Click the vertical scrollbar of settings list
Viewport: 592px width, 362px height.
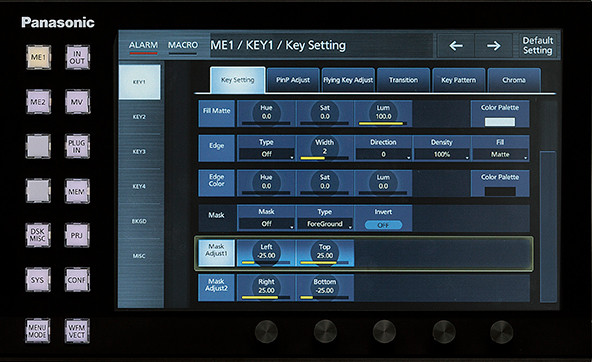pos(548,226)
